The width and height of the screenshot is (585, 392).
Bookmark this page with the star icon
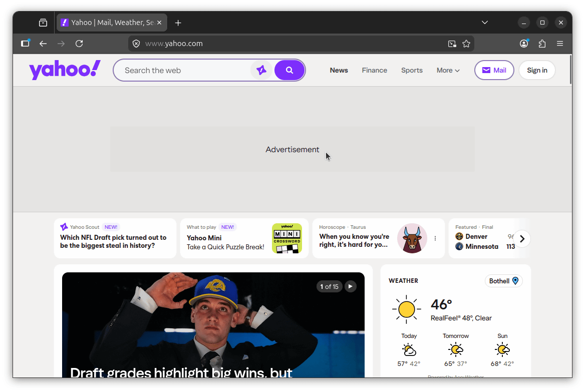[466, 44]
